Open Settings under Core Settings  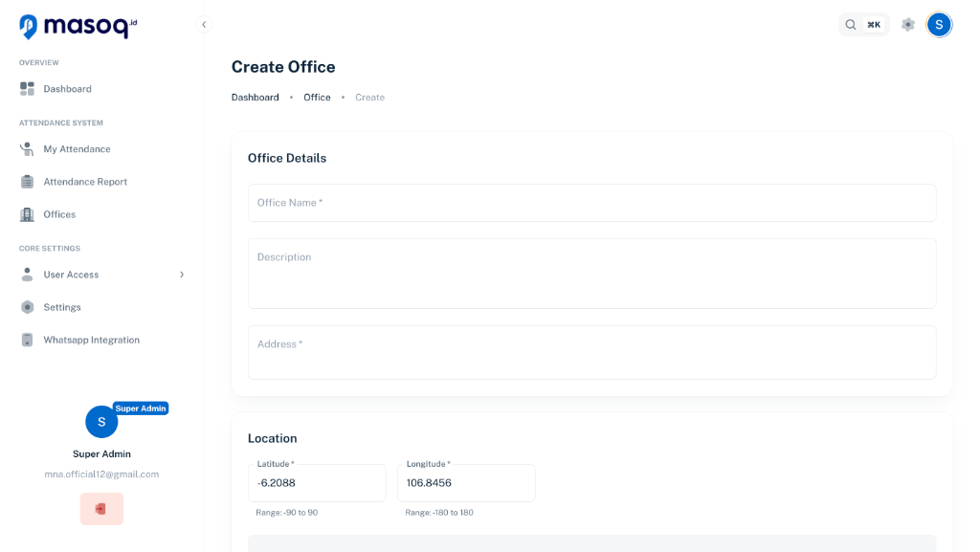(62, 306)
